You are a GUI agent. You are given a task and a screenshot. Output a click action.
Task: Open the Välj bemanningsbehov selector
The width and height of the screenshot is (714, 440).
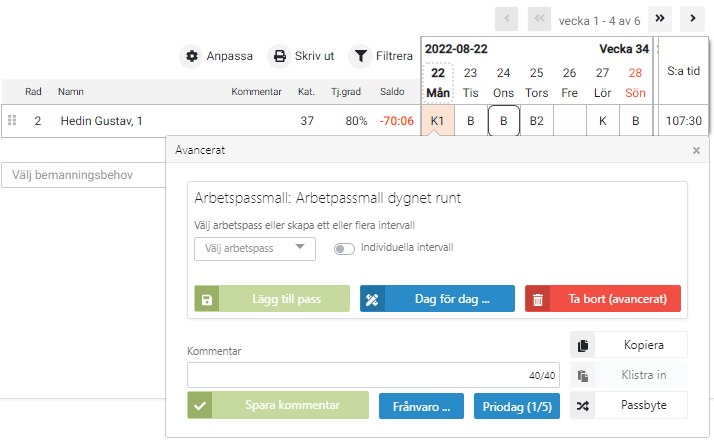coord(84,175)
